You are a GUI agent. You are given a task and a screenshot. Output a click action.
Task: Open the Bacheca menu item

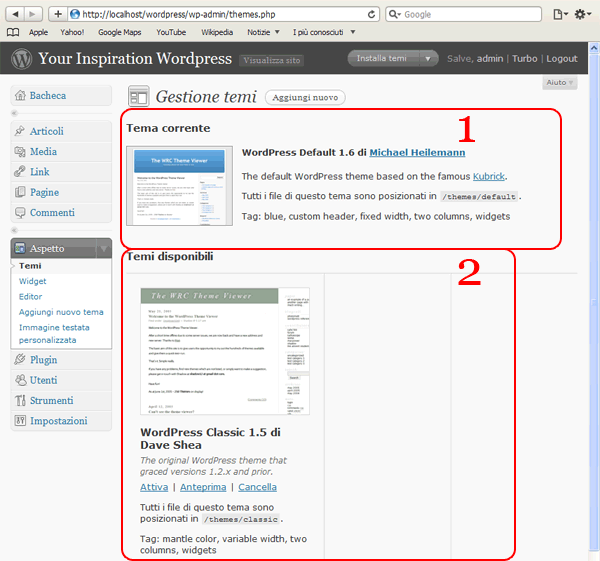click(61, 95)
